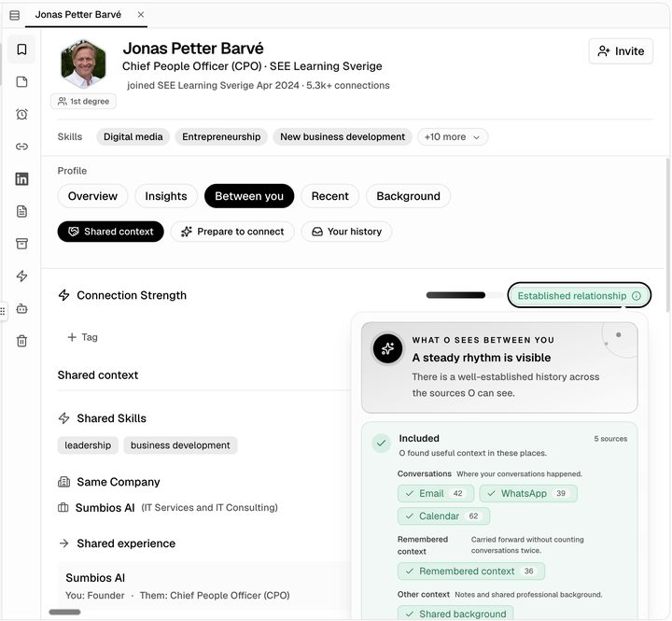Open the document lines sidebar icon

click(21, 211)
